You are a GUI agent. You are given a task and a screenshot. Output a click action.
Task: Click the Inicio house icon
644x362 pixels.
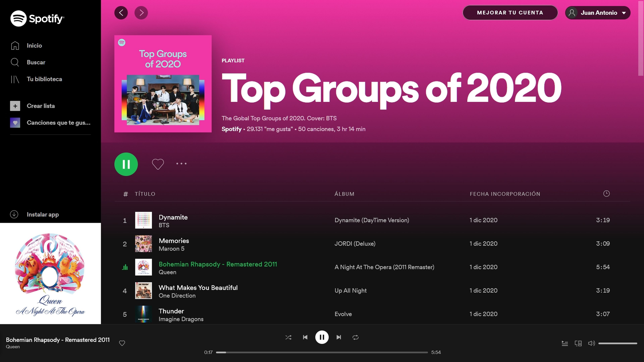point(15,45)
